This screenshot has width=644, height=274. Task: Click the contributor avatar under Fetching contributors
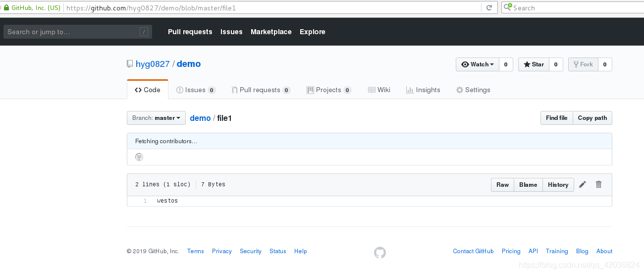[139, 157]
